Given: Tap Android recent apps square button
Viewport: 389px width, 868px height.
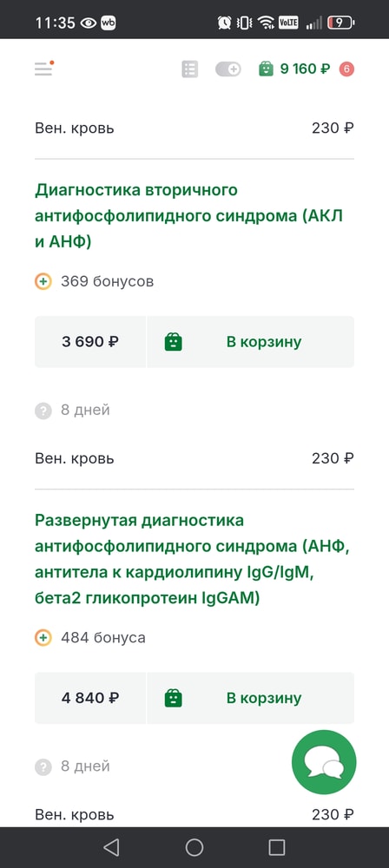Looking at the screenshot, I should coord(276,847).
